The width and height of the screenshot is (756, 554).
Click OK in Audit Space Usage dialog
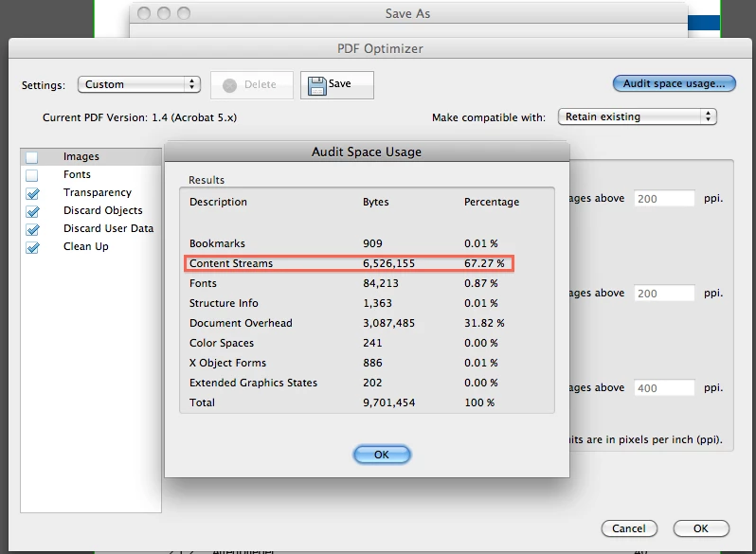pos(382,455)
